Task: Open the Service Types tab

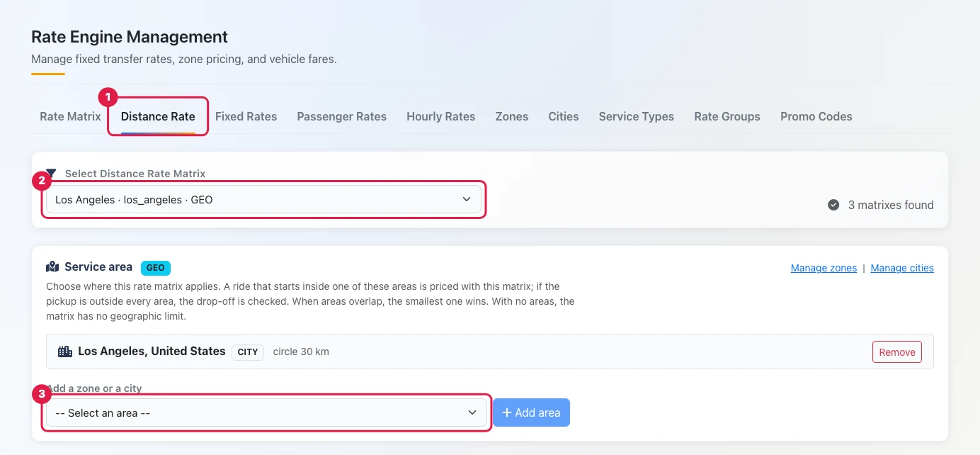Action: pyautogui.click(x=636, y=116)
